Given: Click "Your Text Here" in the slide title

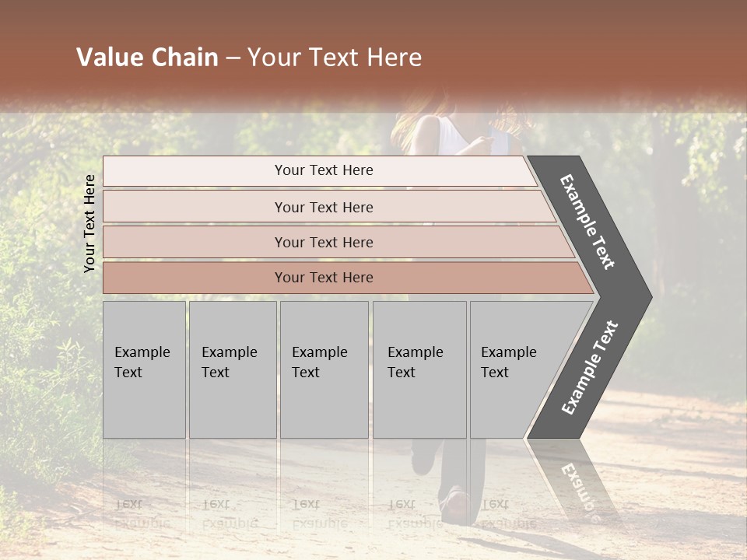Looking at the screenshot, I should [x=335, y=58].
